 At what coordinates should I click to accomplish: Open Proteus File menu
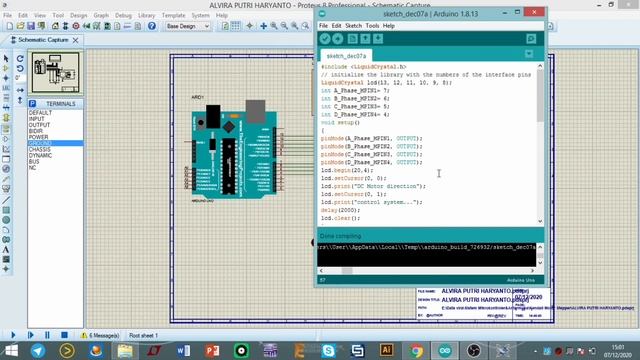point(7,16)
